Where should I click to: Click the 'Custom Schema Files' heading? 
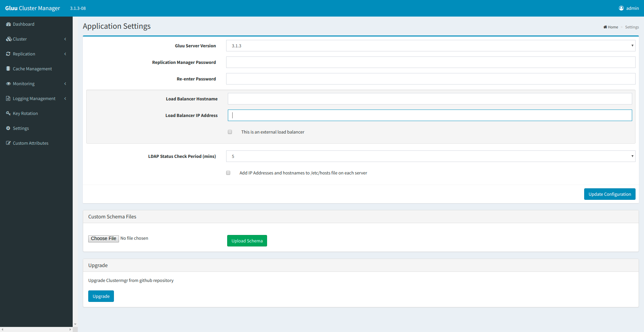pyautogui.click(x=112, y=217)
